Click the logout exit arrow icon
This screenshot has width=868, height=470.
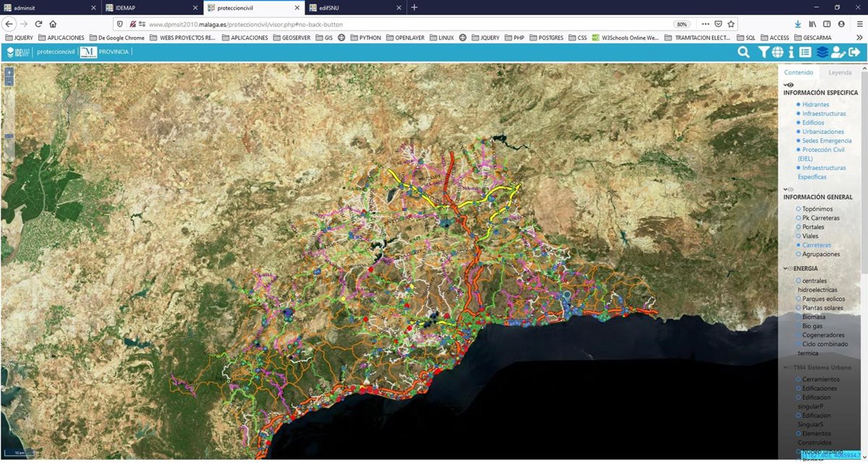(855, 52)
